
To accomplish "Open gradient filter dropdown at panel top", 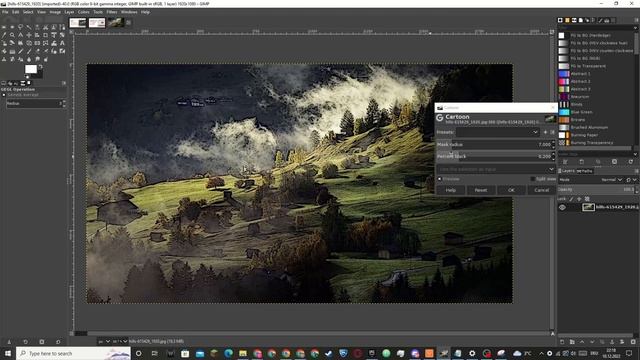I will pyautogui.click(x=635, y=28).
